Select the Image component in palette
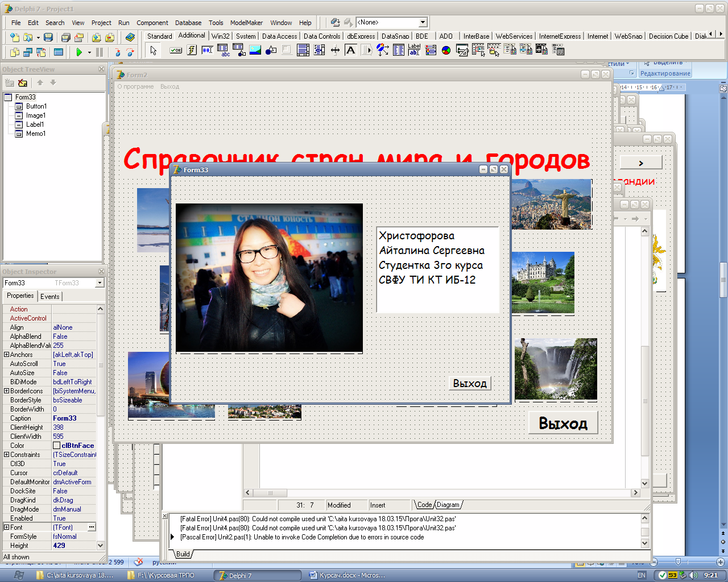The image size is (728, 582). [255, 51]
